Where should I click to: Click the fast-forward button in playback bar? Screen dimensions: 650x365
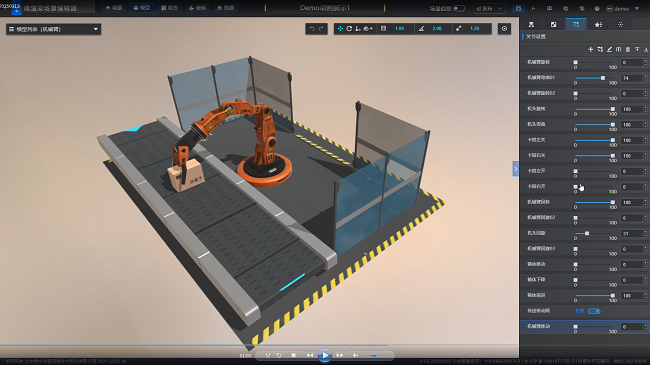340,355
